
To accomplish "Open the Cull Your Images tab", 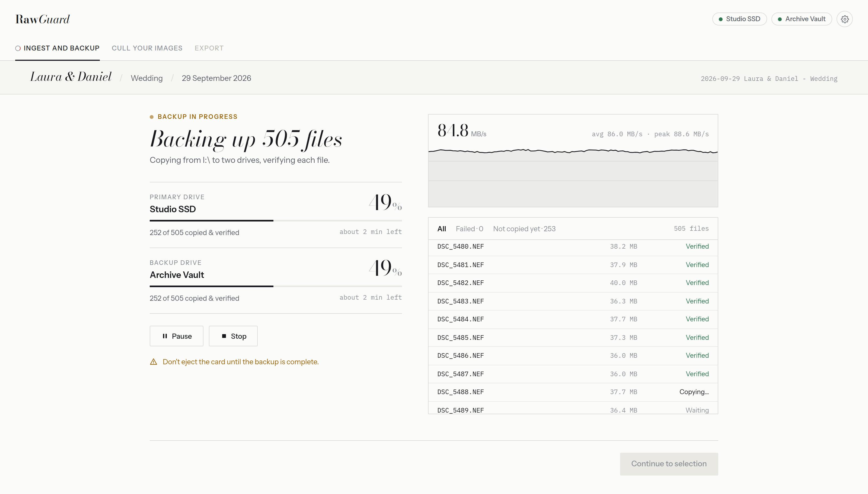I will tap(147, 48).
